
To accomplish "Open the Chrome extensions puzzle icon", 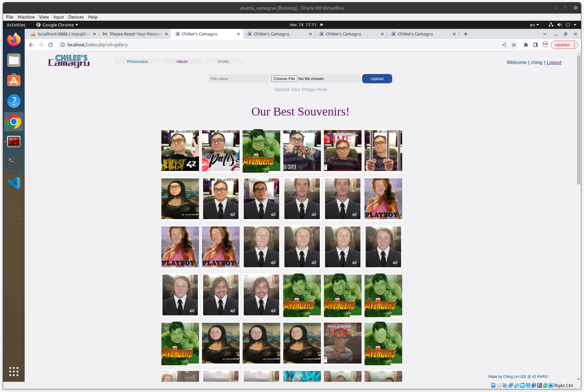I will [x=526, y=45].
